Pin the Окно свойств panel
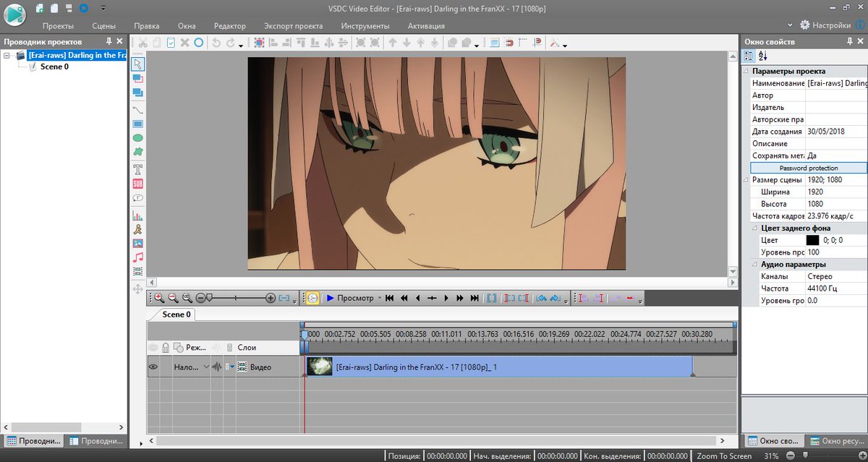This screenshot has width=868, height=462. coord(849,42)
